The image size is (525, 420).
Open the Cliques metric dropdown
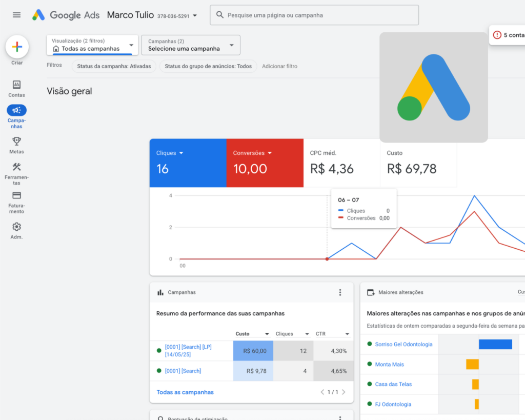(x=181, y=153)
